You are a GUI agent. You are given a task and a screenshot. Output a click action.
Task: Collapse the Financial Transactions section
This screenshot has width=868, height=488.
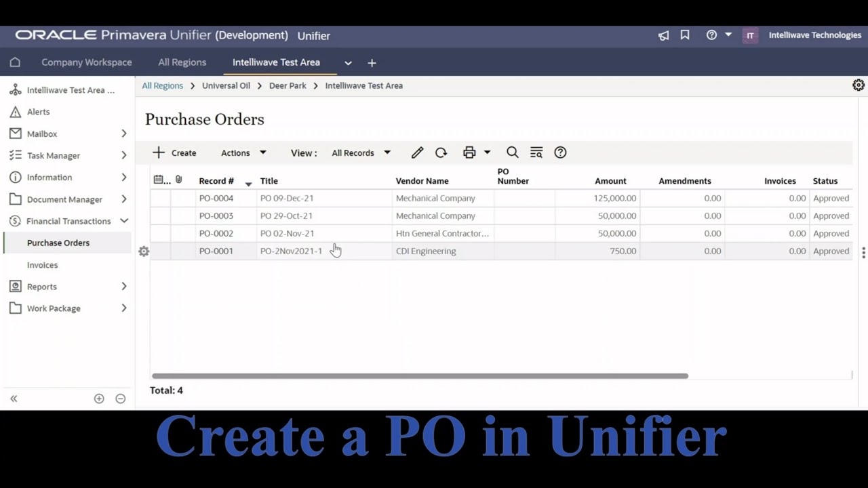click(124, 221)
